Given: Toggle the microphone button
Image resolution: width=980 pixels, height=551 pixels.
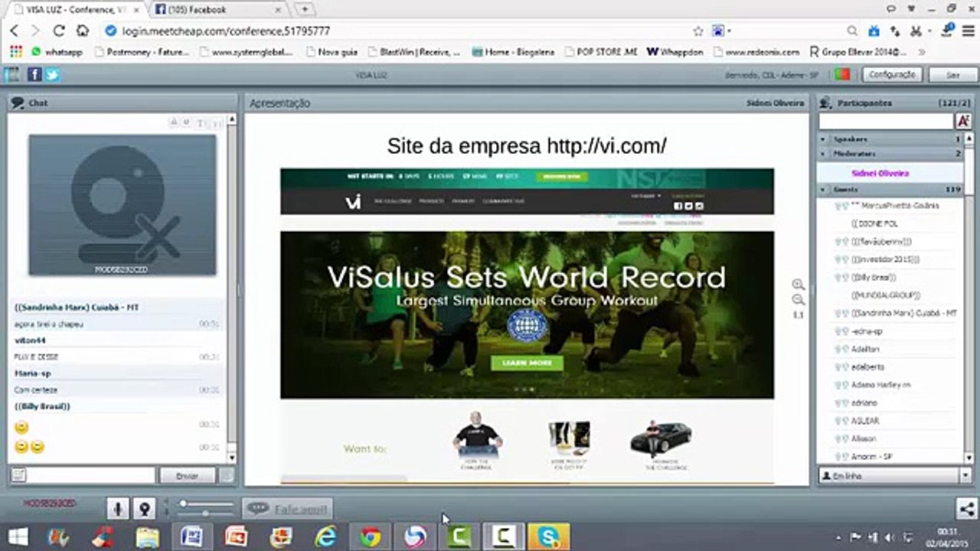Looking at the screenshot, I should 118,508.
